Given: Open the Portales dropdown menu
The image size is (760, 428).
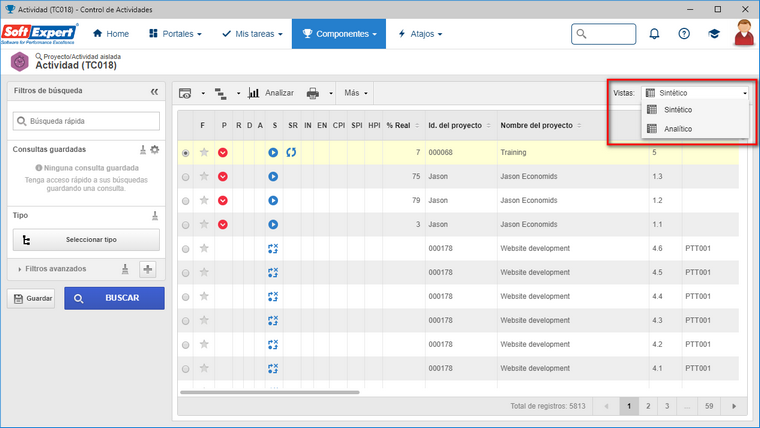Looking at the screenshot, I should coord(175,34).
